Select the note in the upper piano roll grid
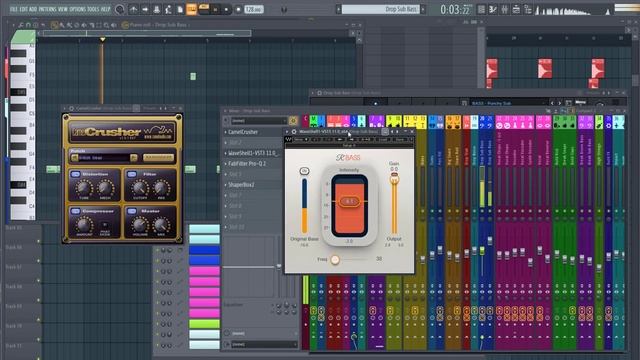Viewport: 640px width, 360px height. [x=193, y=76]
